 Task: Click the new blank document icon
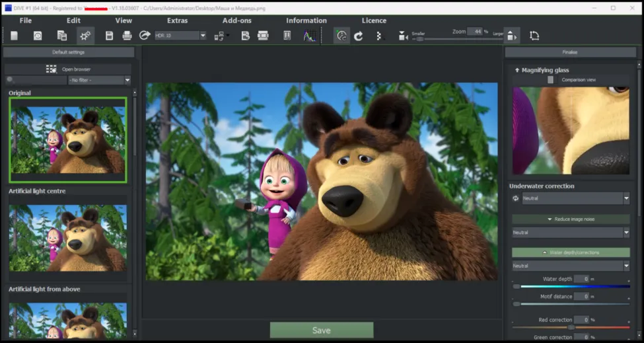pos(15,36)
